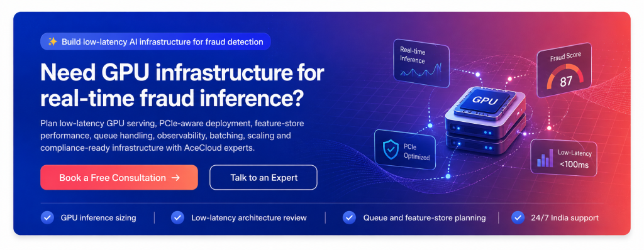Click the checkmark beside 24/7 India support
This screenshot has width=644, height=250.
point(518,217)
